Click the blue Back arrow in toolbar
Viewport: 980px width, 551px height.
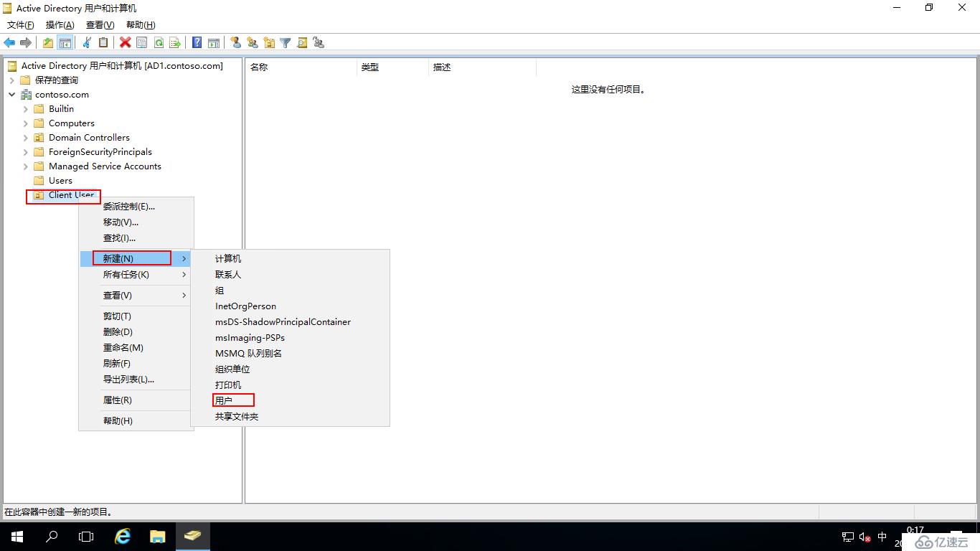point(9,42)
